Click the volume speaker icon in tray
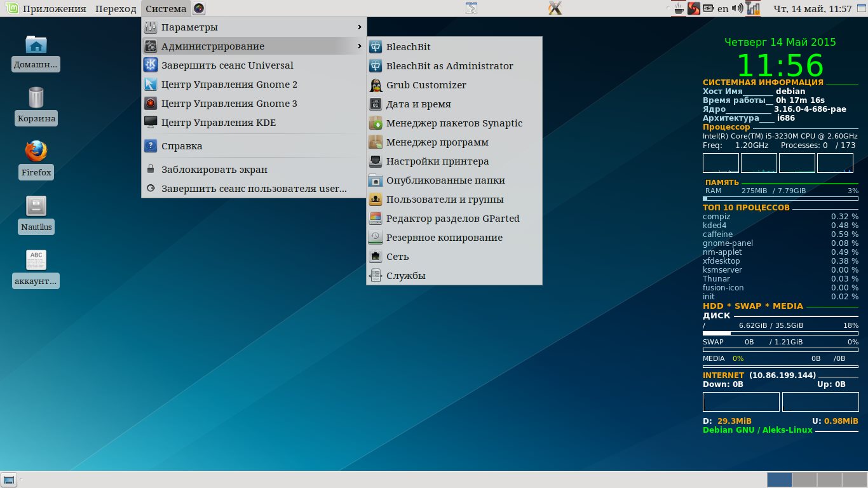 coord(737,9)
